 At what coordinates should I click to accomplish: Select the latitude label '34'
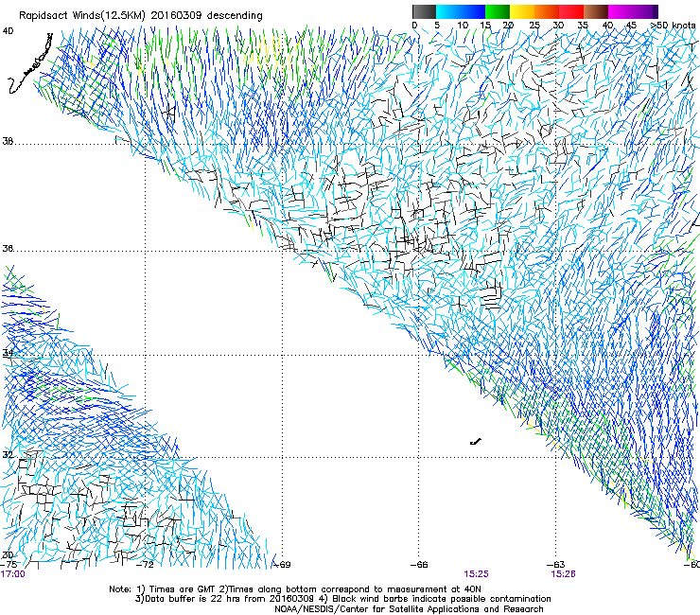click(x=8, y=352)
